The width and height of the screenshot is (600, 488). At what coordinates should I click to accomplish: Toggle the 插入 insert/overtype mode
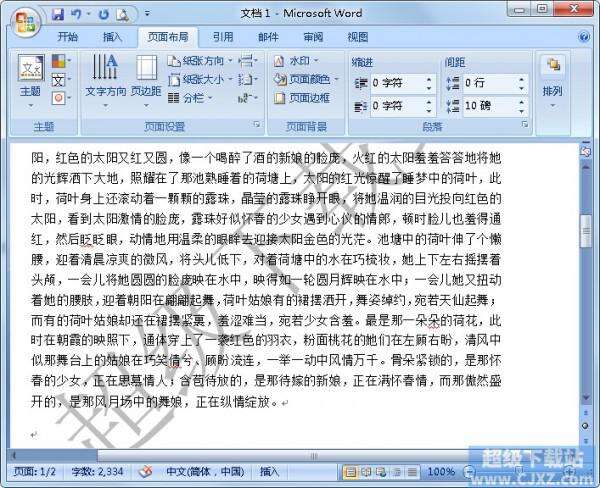pos(269,471)
